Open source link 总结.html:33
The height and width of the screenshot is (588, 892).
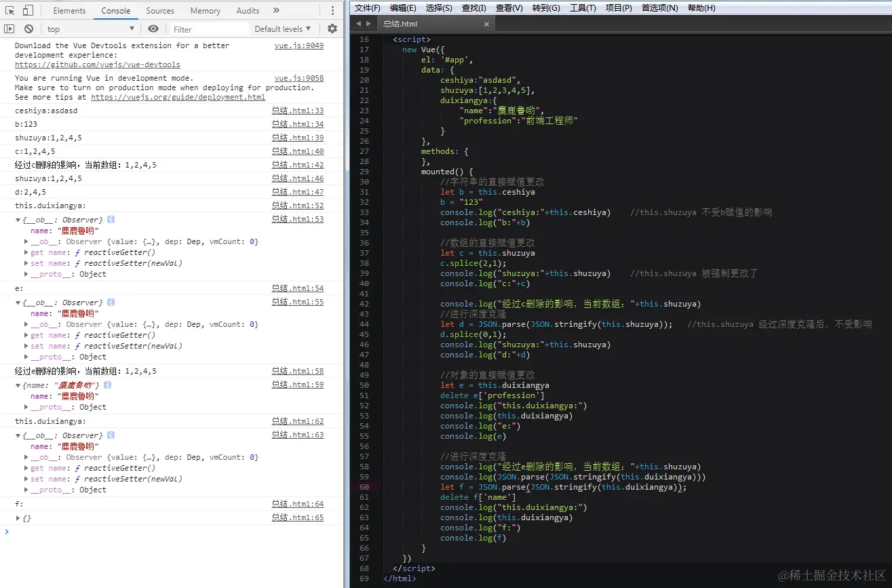[x=298, y=111]
